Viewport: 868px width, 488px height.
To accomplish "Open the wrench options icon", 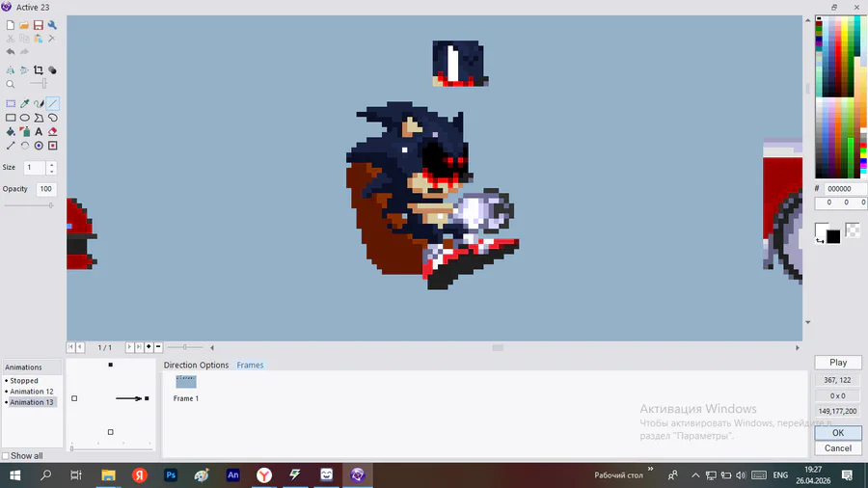I will click(x=52, y=25).
